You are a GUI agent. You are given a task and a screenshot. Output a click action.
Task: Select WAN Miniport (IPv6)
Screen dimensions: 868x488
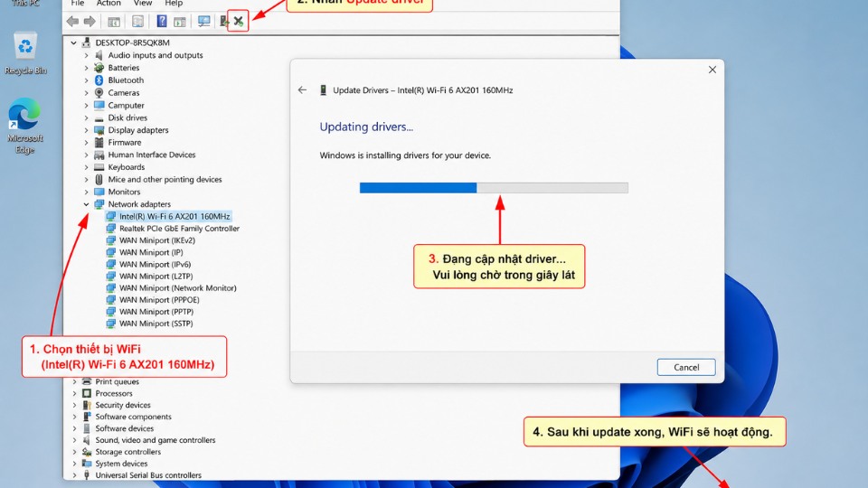[155, 265]
